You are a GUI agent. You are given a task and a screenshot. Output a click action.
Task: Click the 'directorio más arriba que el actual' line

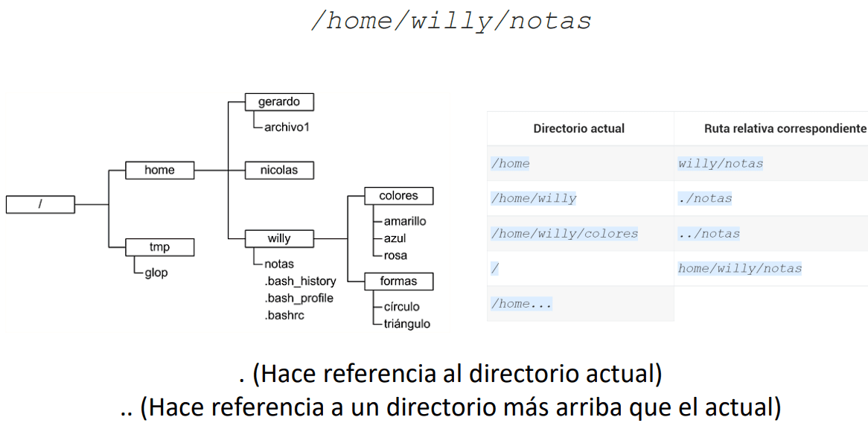click(451, 407)
